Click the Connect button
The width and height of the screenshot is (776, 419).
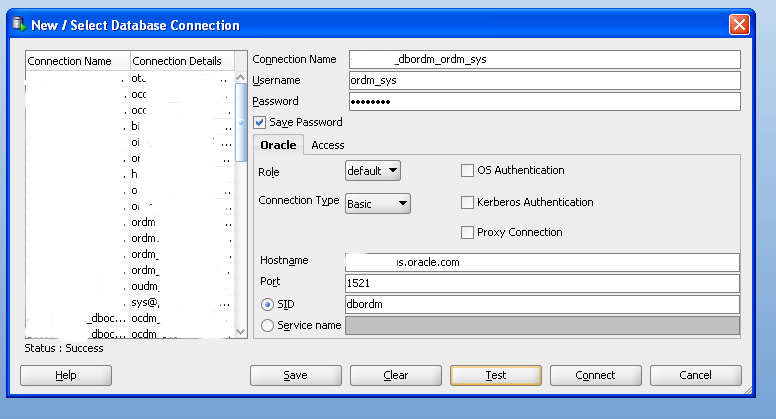tap(595, 375)
